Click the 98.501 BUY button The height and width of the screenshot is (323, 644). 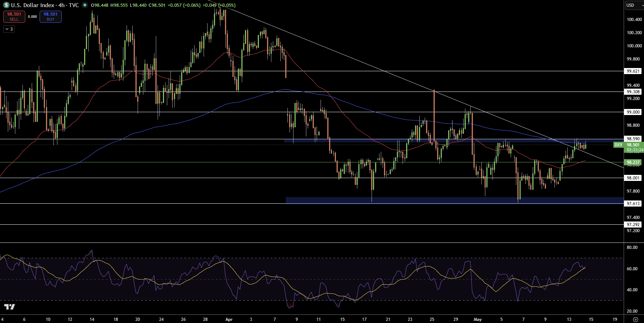pos(51,16)
